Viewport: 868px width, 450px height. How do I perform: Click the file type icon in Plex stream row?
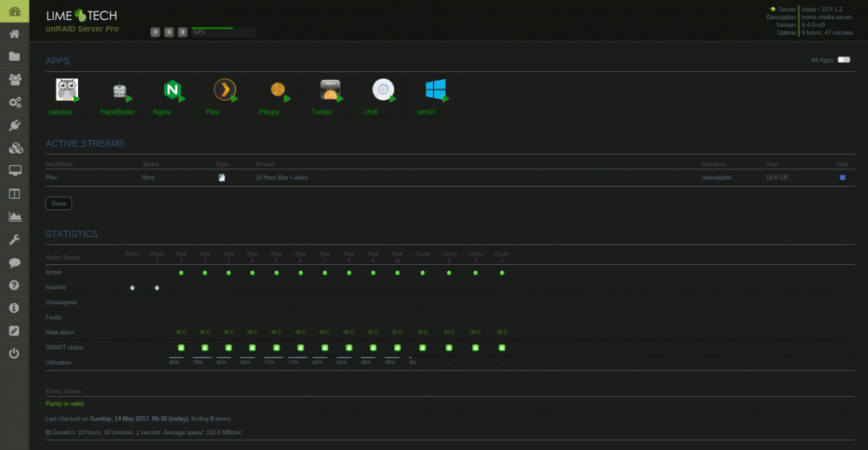222,178
